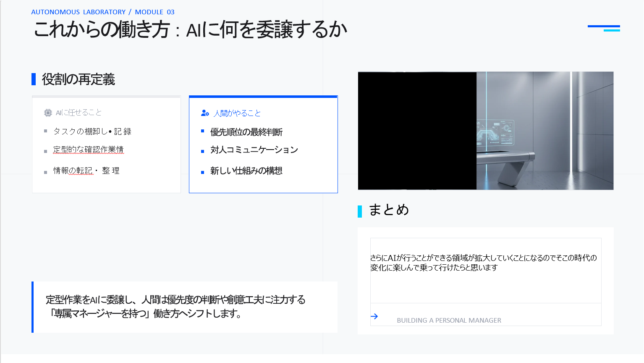Click the cyan bar marker beside まとめ

point(360,211)
